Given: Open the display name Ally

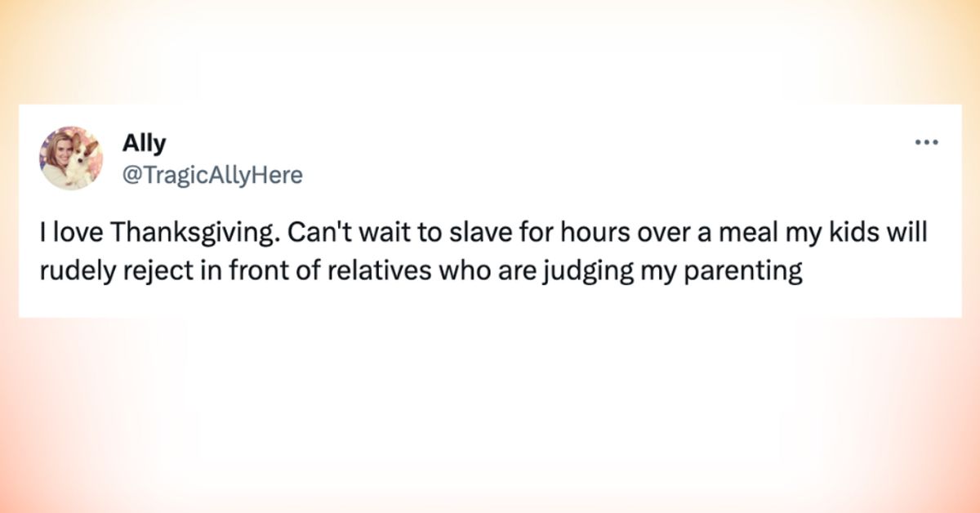Looking at the screenshot, I should pos(144,144).
